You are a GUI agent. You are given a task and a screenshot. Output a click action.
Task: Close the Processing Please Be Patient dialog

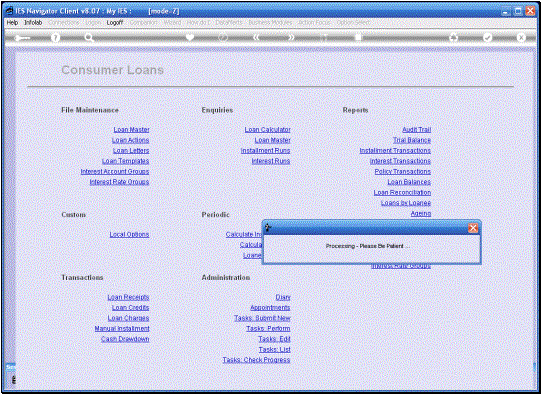473,228
